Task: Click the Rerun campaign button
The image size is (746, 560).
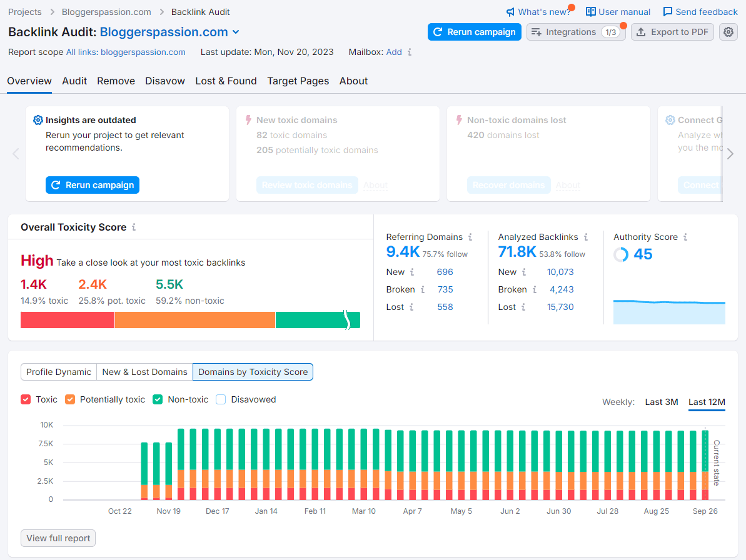Action: pyautogui.click(x=474, y=31)
